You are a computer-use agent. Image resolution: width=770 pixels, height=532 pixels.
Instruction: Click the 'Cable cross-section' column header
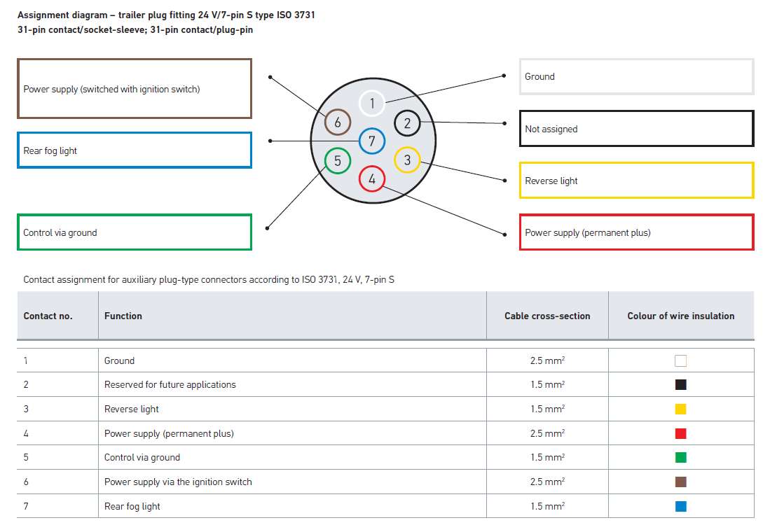pos(547,316)
